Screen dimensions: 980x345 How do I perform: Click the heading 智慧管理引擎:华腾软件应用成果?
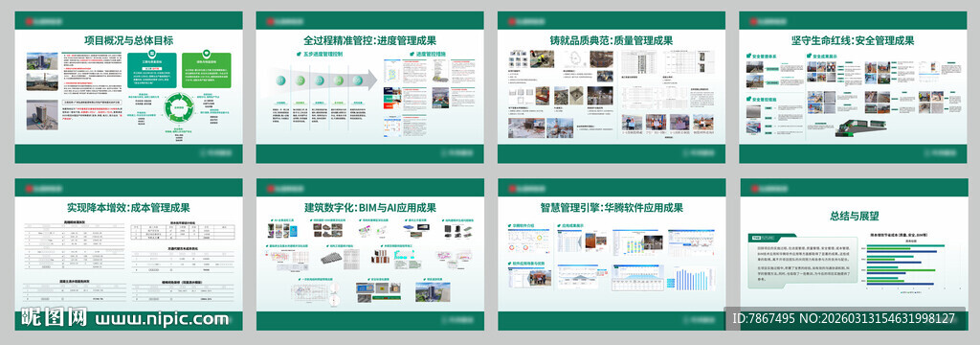[612, 208]
